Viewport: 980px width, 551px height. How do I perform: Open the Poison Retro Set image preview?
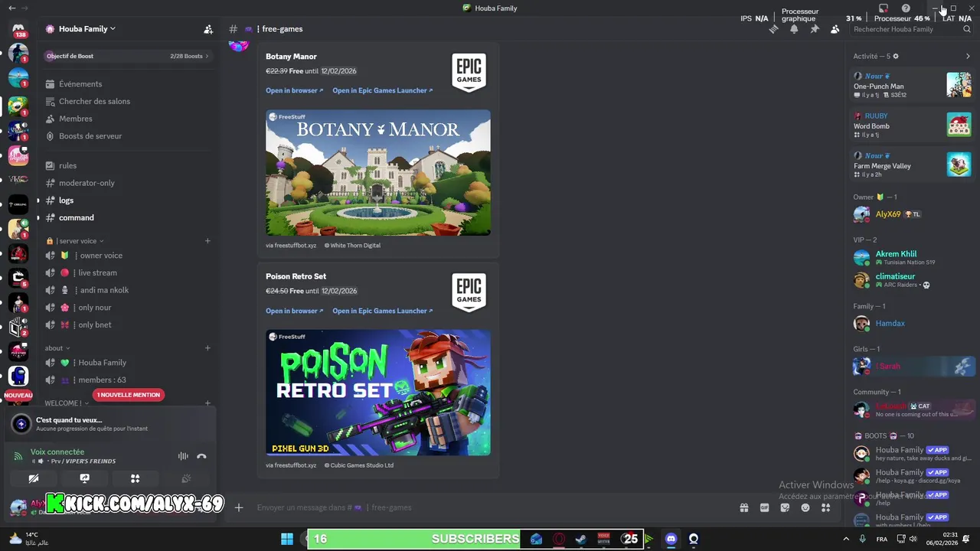378,393
